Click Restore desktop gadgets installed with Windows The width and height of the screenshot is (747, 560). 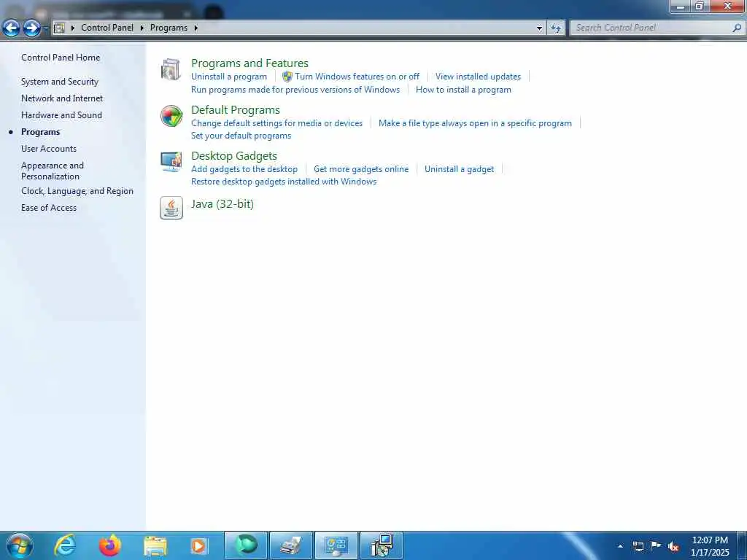click(284, 182)
